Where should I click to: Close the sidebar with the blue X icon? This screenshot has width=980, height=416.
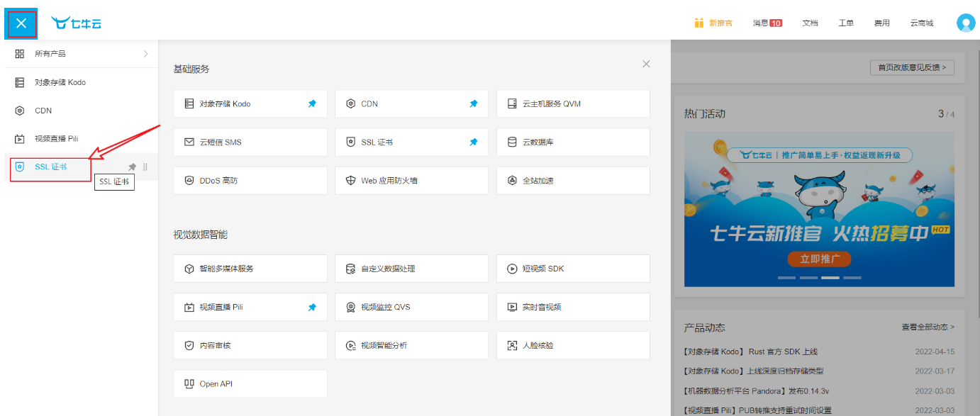click(21, 23)
